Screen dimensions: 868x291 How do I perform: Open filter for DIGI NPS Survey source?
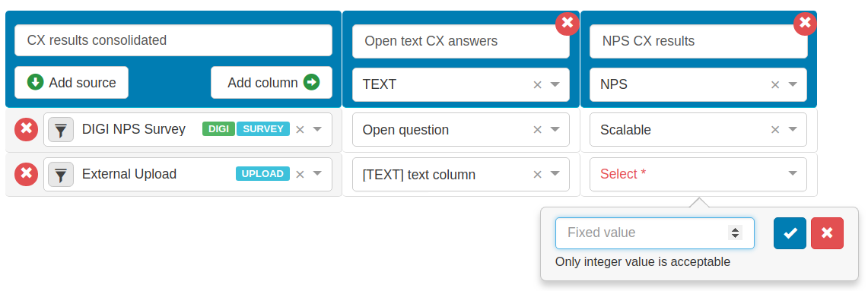61,130
